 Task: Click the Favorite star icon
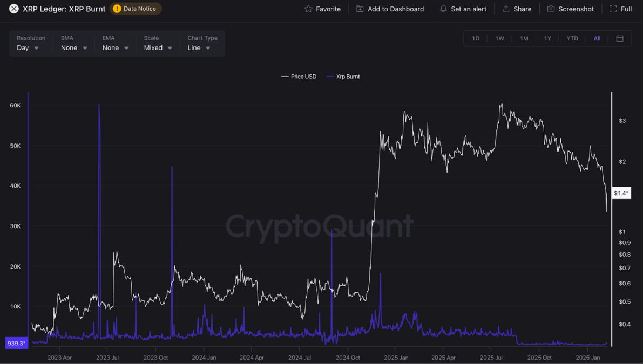tap(308, 9)
